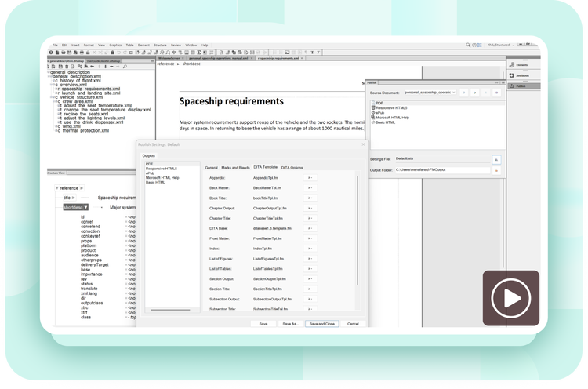The image size is (588, 389).
Task: Click the 'audience' attribute in Structure View
Action: [89, 255]
